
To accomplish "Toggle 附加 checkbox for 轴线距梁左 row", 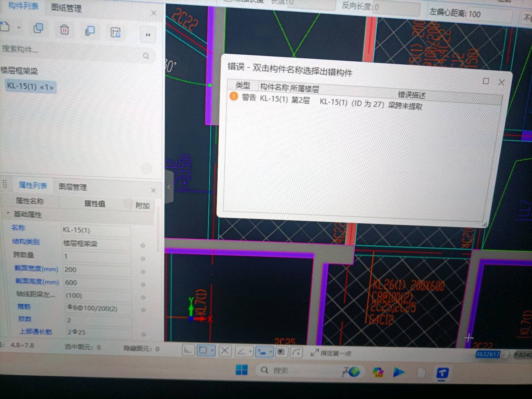I will click(143, 297).
